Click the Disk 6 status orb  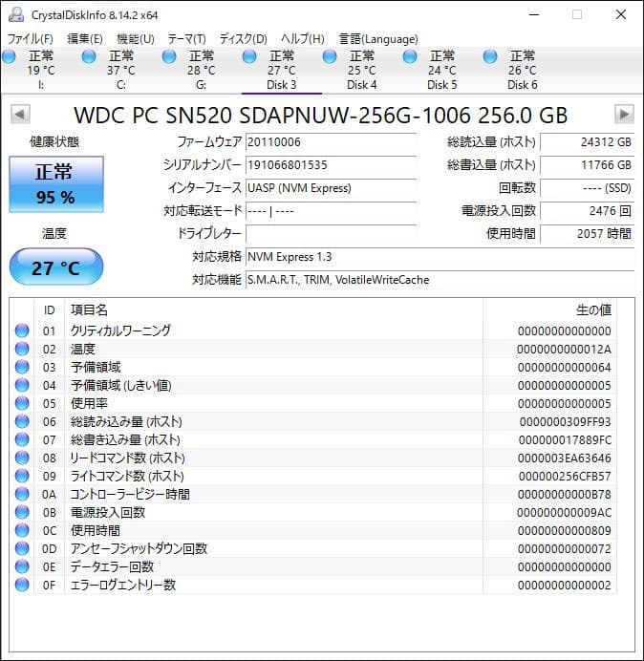(x=490, y=57)
